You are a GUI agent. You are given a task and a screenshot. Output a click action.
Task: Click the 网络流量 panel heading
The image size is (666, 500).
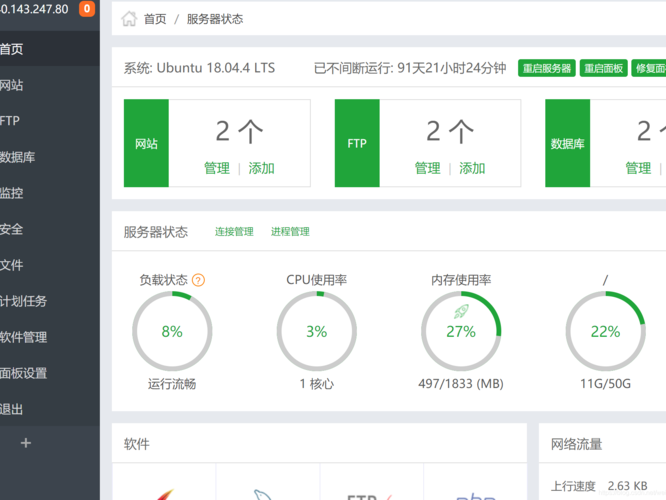click(576, 444)
